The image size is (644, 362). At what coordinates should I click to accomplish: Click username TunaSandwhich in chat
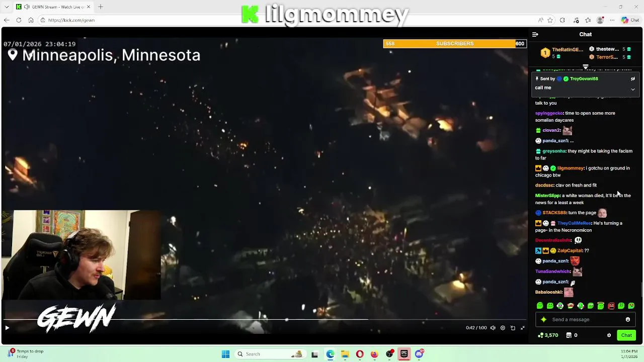click(x=552, y=271)
